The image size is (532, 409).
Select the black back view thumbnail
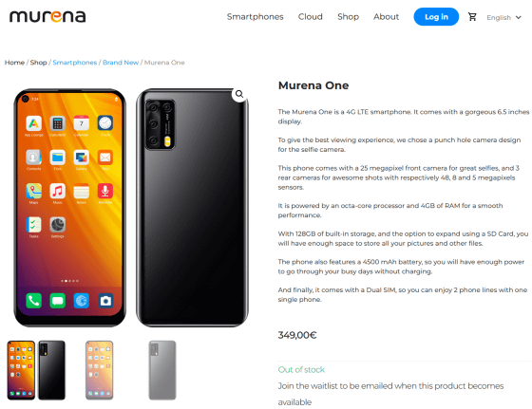pyautogui.click(x=51, y=370)
